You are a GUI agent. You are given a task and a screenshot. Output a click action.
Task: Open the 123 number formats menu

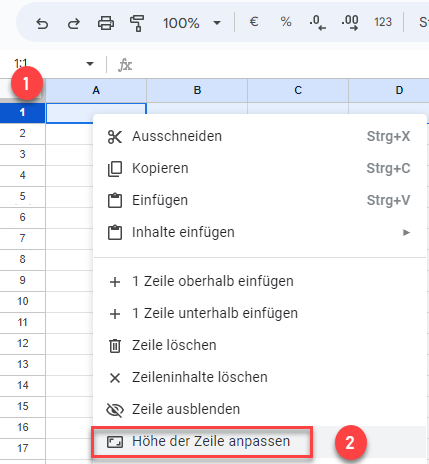pyautogui.click(x=383, y=22)
